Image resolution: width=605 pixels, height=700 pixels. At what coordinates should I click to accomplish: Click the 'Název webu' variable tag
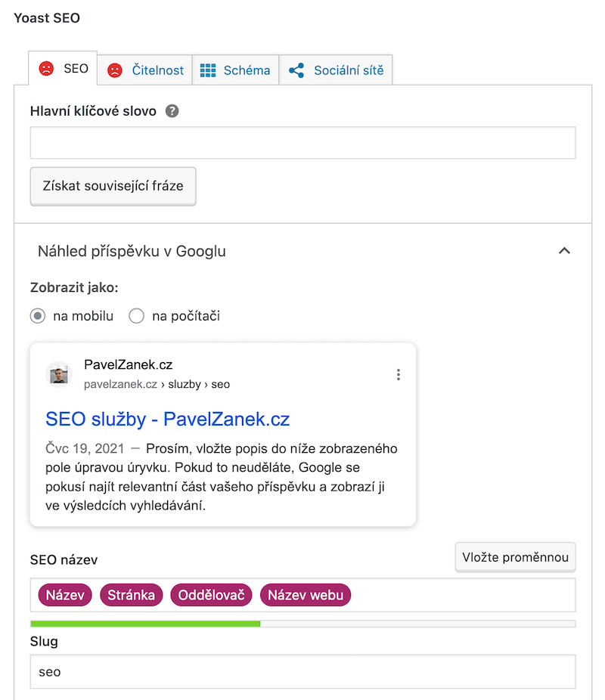306,595
